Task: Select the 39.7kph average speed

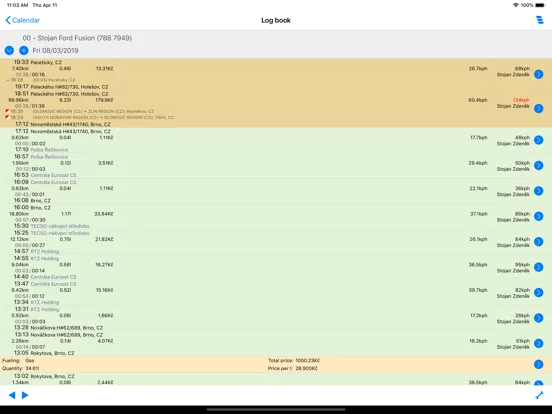Action: (x=478, y=290)
